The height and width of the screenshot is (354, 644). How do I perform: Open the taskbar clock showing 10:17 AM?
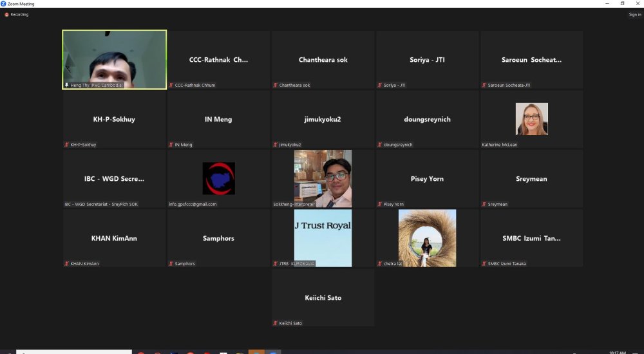tap(617, 351)
